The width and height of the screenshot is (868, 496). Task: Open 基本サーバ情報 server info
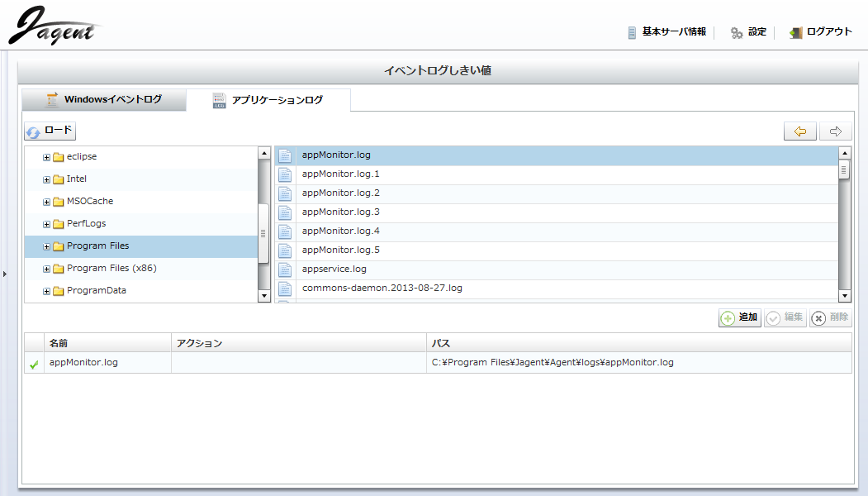667,32
